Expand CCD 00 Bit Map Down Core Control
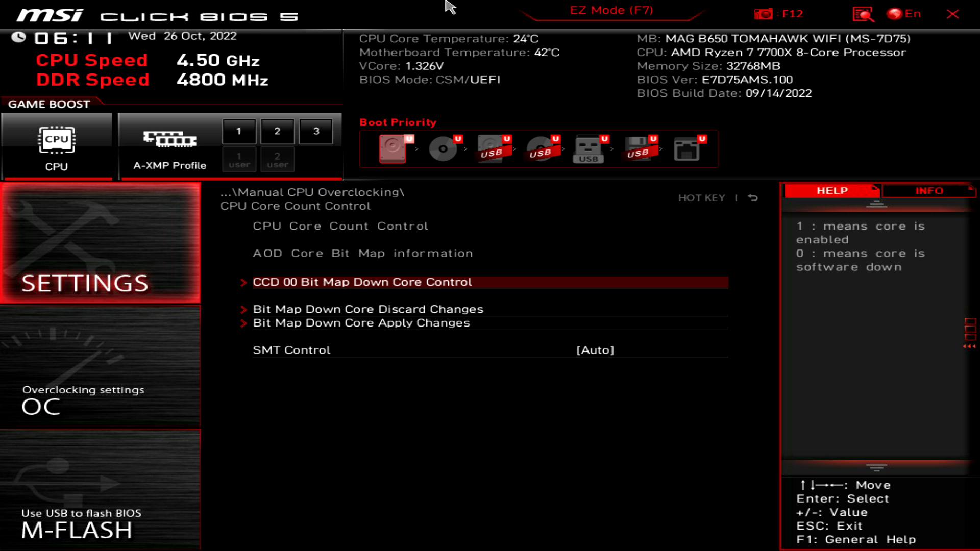Image resolution: width=980 pixels, height=551 pixels. (362, 281)
